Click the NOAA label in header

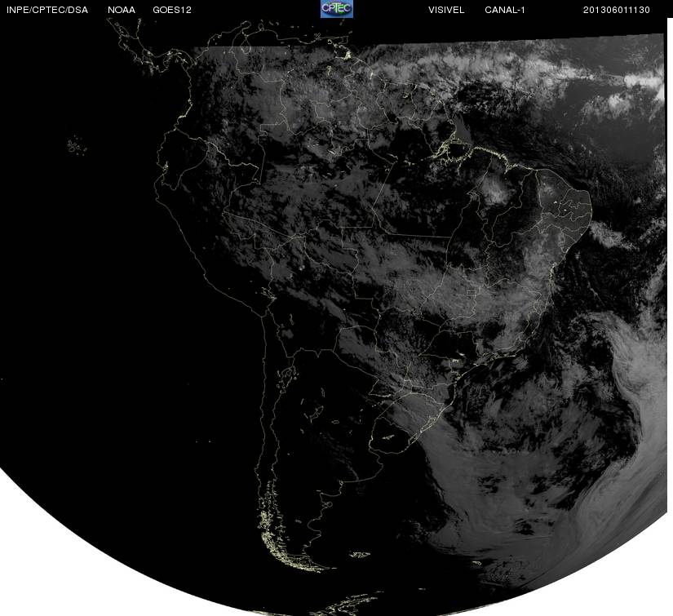[122, 10]
